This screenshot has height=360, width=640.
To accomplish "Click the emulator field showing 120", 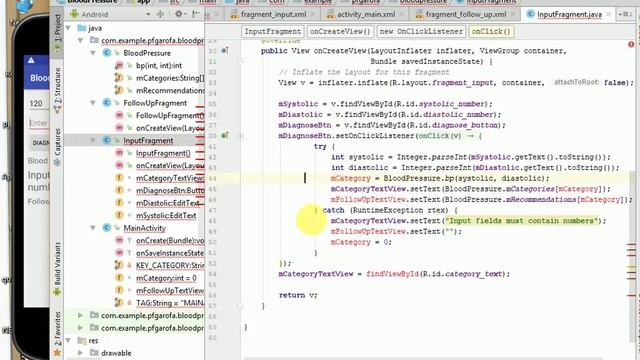I will tap(38, 104).
